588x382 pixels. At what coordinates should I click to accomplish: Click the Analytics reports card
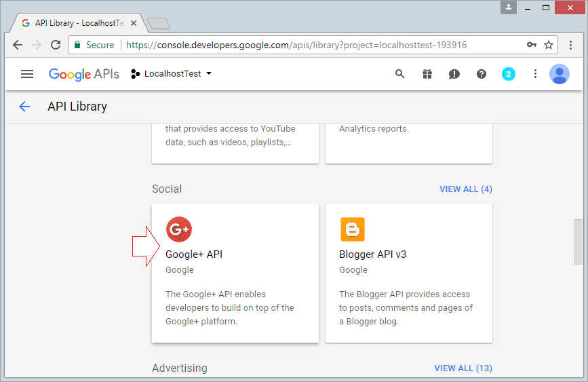409,144
